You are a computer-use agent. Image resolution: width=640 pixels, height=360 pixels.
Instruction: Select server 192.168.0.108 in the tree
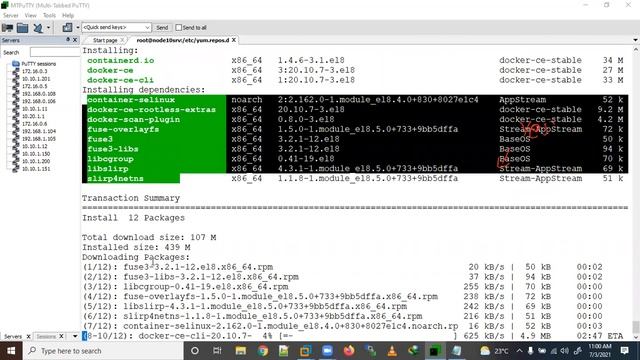point(39,93)
